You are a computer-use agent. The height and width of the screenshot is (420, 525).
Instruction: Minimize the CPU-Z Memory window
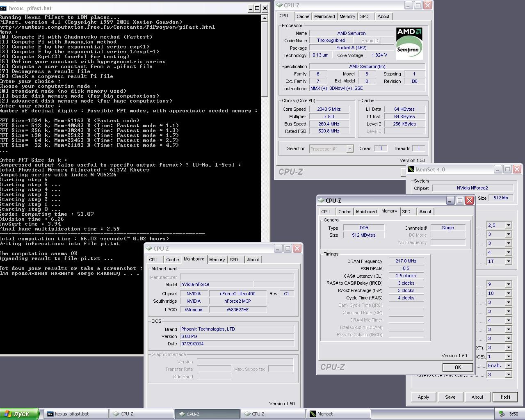[450, 200]
